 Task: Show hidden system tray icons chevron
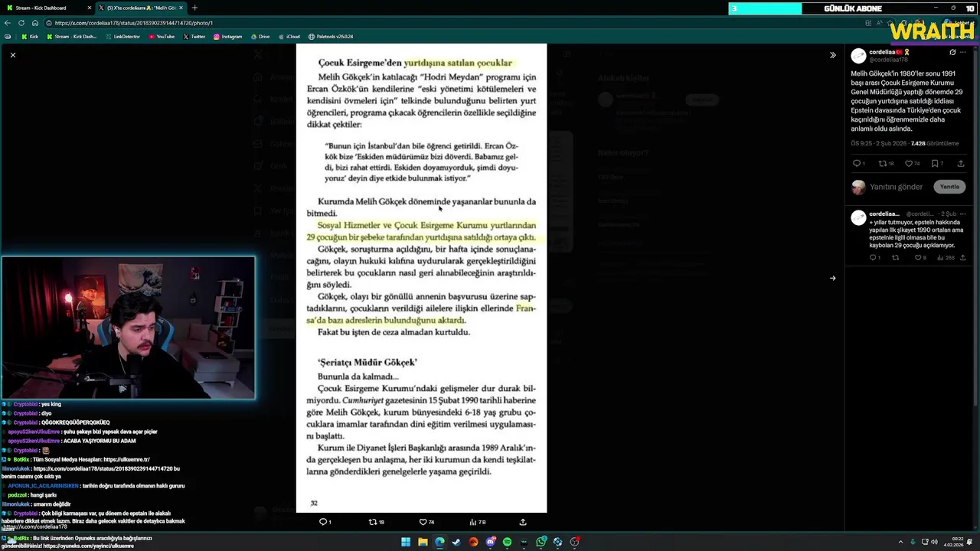point(900,542)
